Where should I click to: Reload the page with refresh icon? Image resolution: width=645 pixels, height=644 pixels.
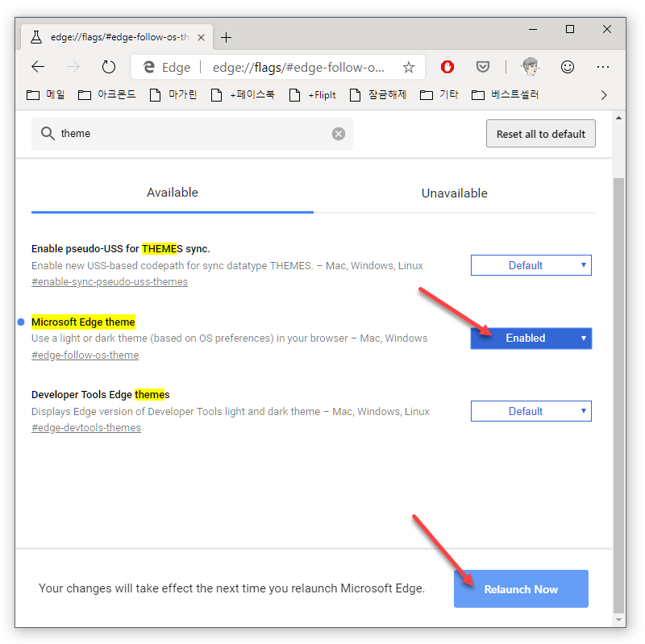(x=109, y=67)
